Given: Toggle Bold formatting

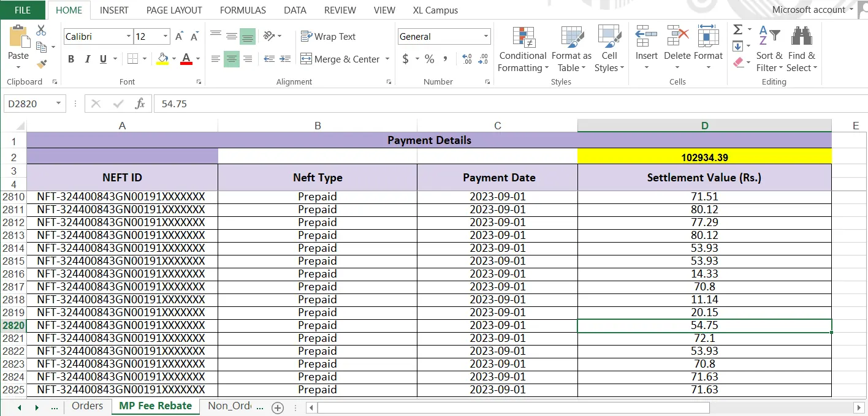Looking at the screenshot, I should point(71,59).
